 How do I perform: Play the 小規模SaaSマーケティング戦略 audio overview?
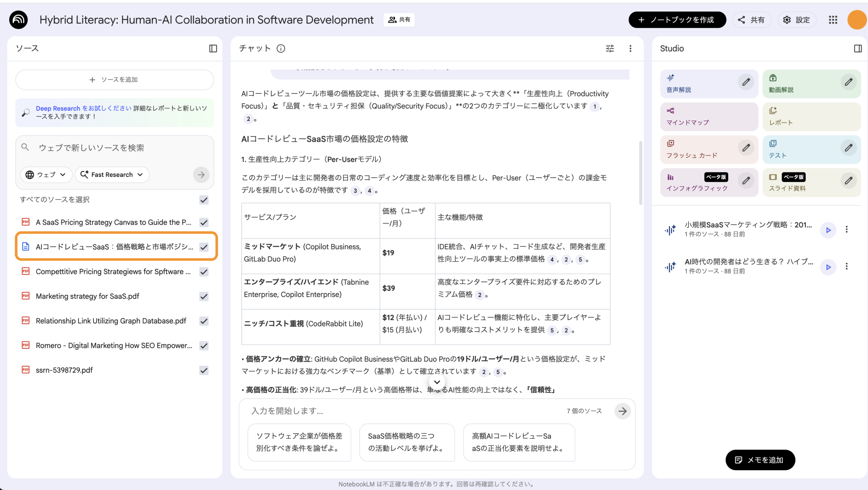[x=828, y=230]
